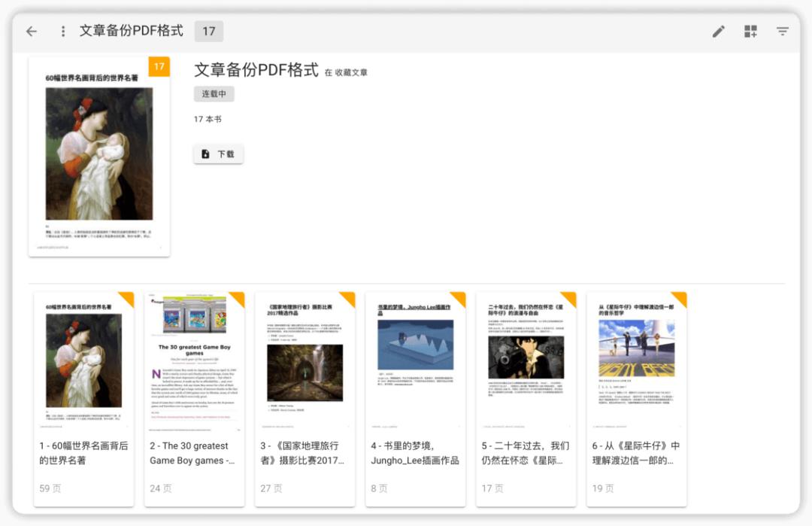The width and height of the screenshot is (812, 526).
Task: Click the add to collection icon
Action: [750, 31]
